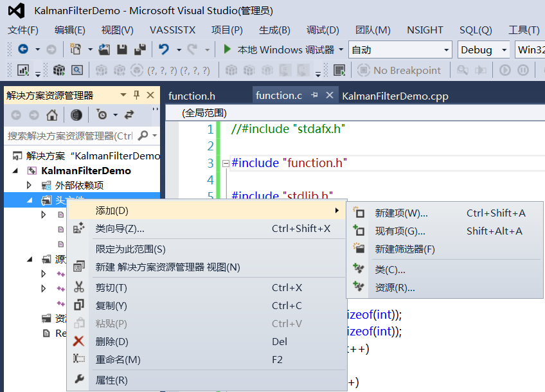The height and width of the screenshot is (392, 545).
Task: Save the current file via floppy icon
Action: coord(122,49)
